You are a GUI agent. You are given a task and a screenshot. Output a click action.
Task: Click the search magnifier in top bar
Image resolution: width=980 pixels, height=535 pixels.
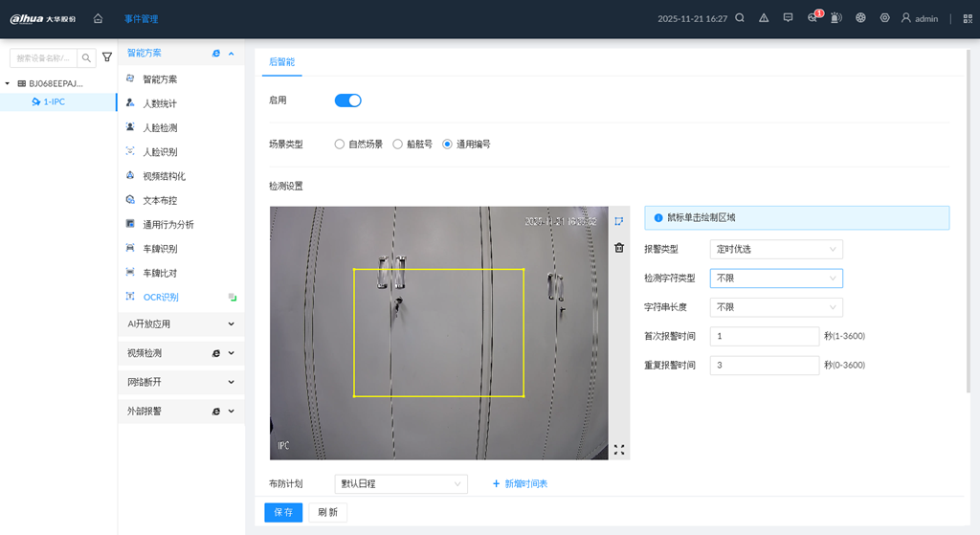point(740,18)
